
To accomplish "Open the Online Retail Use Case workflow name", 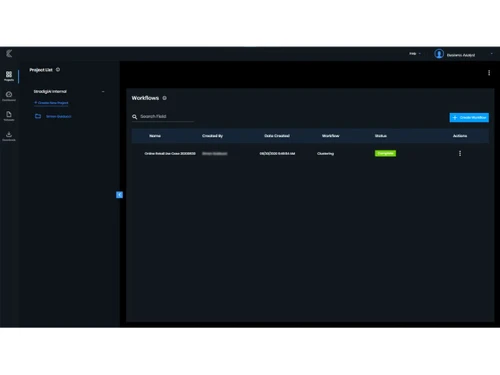I will pyautogui.click(x=170, y=154).
